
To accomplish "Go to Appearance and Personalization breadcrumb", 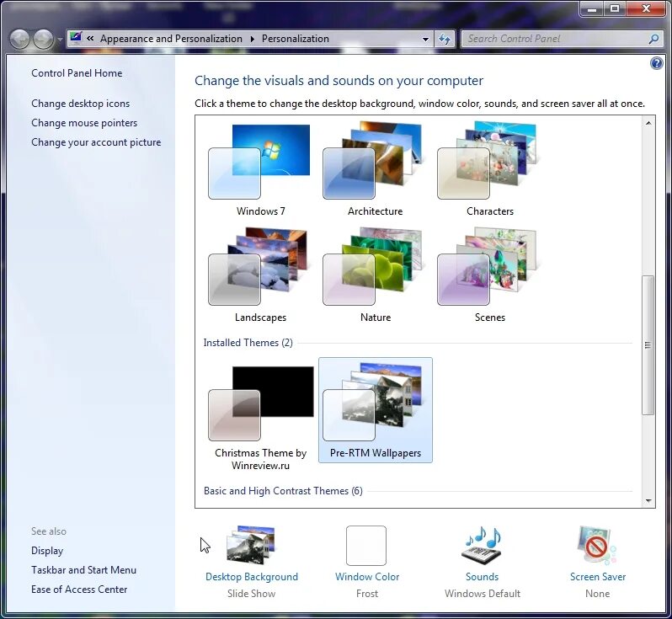I will pyautogui.click(x=171, y=39).
